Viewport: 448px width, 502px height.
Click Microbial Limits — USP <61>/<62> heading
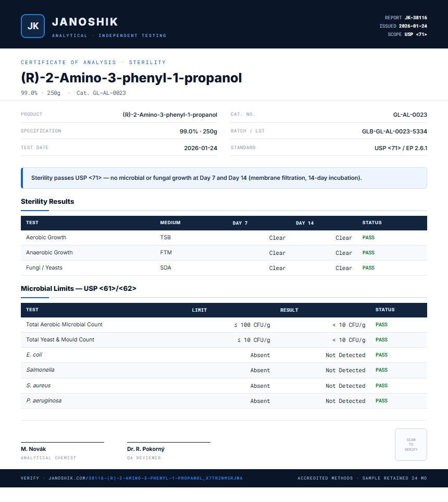click(78, 288)
